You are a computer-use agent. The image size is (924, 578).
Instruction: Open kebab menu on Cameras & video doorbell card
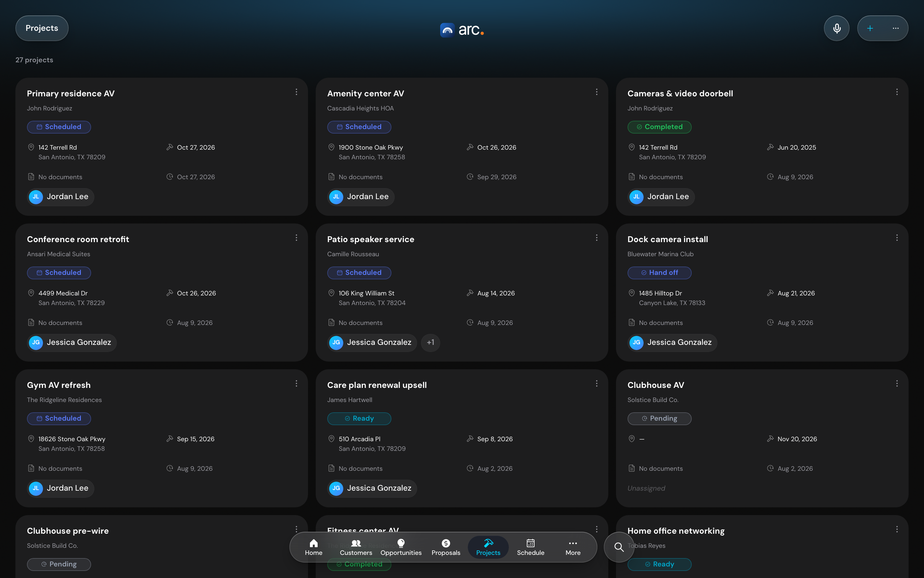point(897,92)
